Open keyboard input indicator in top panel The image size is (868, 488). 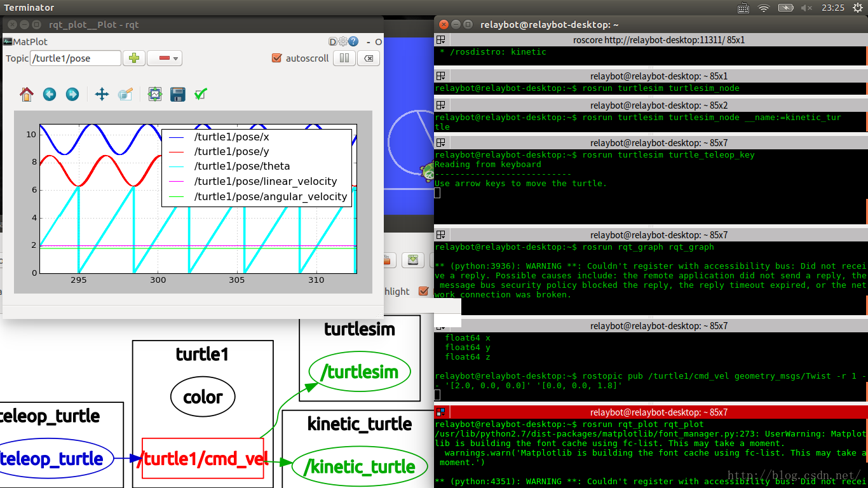tap(743, 8)
